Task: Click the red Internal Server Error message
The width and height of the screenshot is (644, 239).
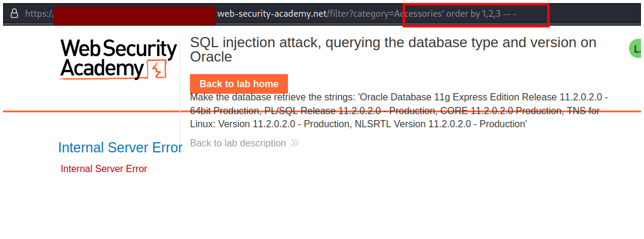Action: (x=104, y=168)
